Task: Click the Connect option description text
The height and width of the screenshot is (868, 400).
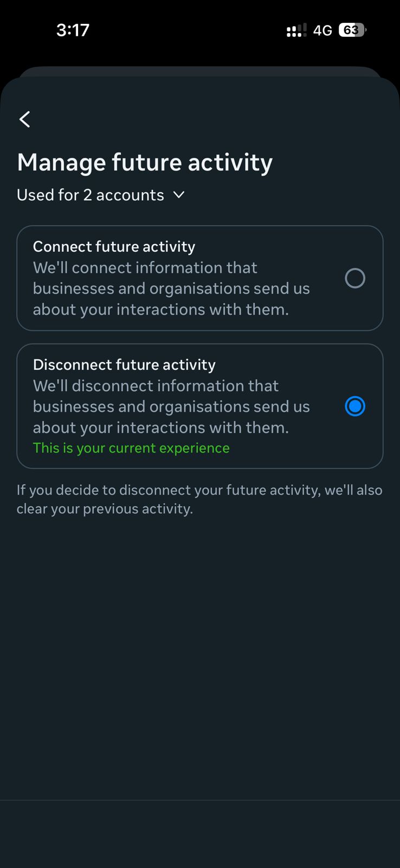Action: (171, 289)
